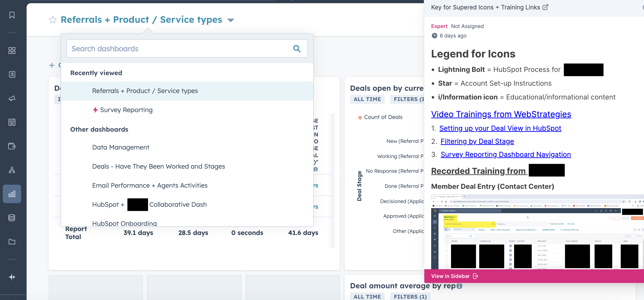Select Email Performance + Agents Activities dashboard

pyautogui.click(x=187, y=185)
